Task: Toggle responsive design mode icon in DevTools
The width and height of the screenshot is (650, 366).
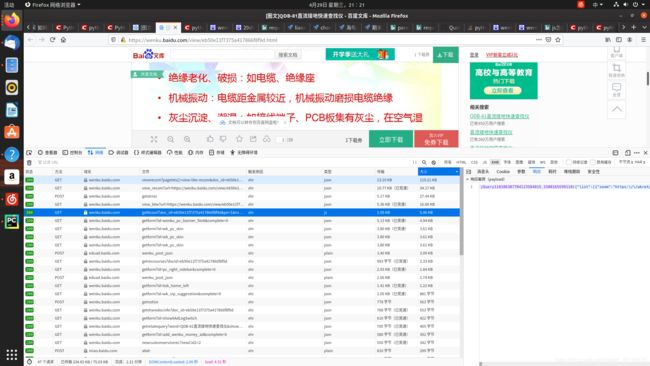Action: tap(615, 153)
